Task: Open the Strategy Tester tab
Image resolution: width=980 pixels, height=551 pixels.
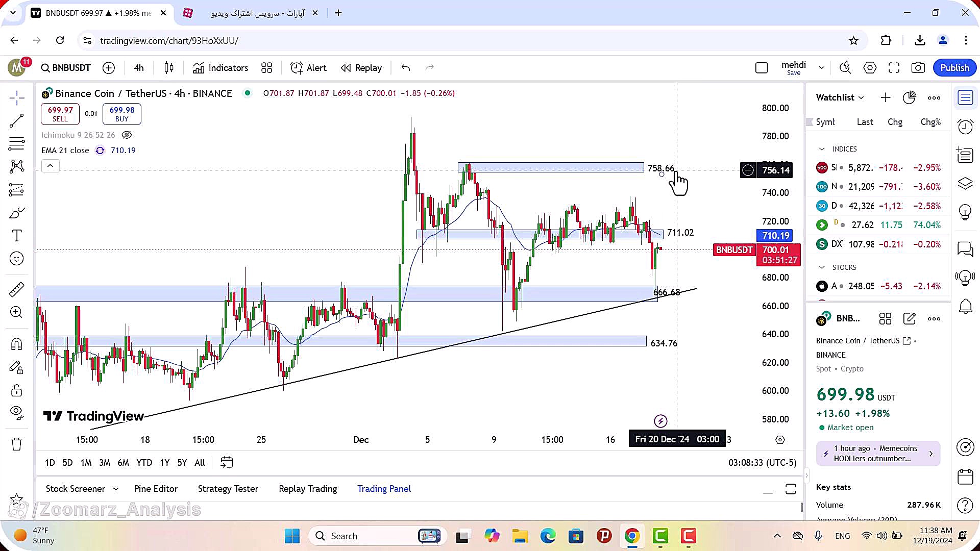Action: coord(228,489)
